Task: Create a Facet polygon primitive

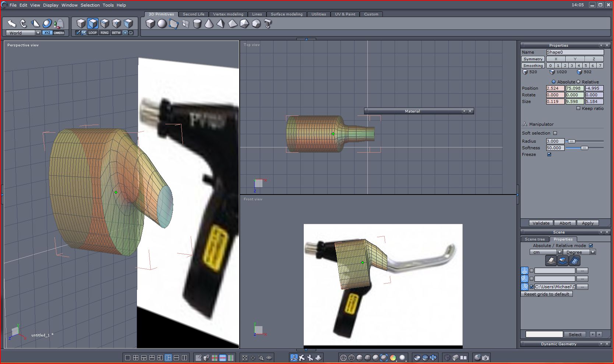Action: click(174, 24)
